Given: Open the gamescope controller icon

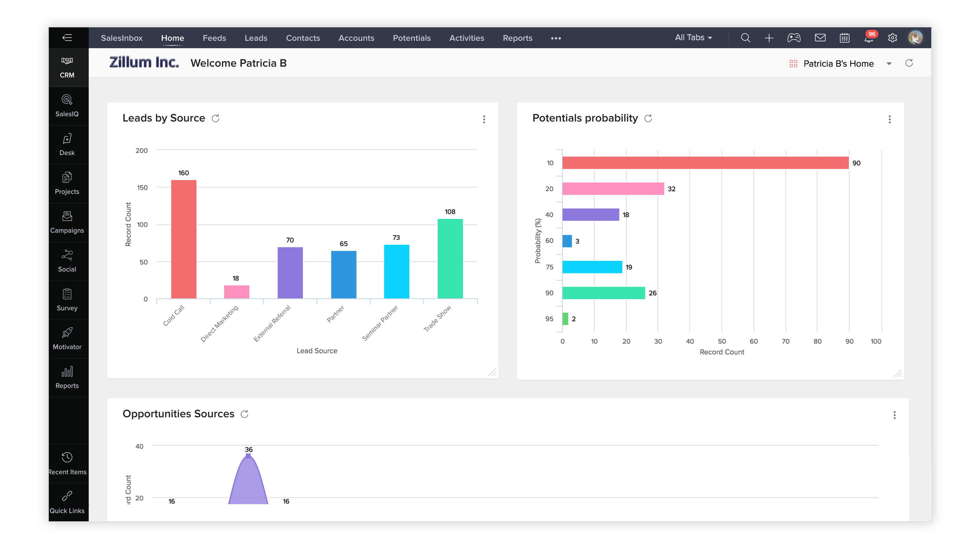Looking at the screenshot, I should click(x=794, y=38).
